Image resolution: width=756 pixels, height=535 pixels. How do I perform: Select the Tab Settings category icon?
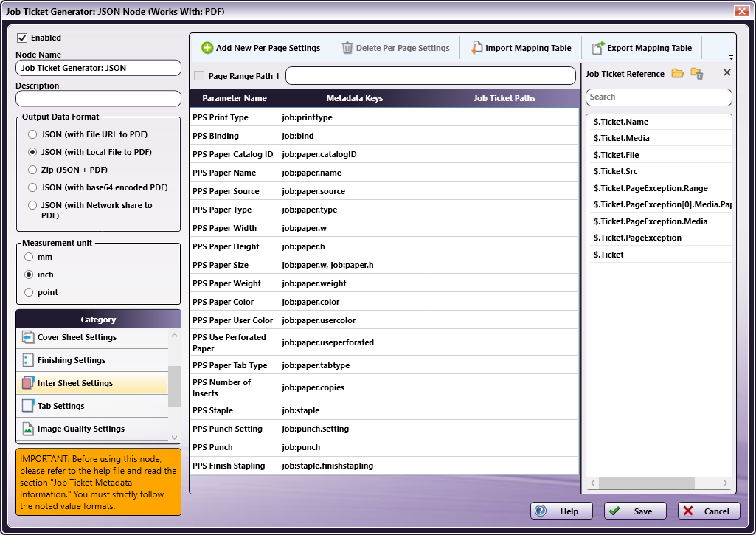click(28, 406)
